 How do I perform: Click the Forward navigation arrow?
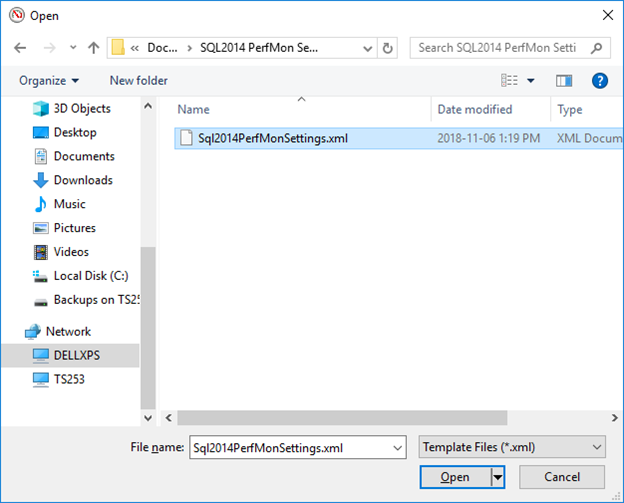49,48
